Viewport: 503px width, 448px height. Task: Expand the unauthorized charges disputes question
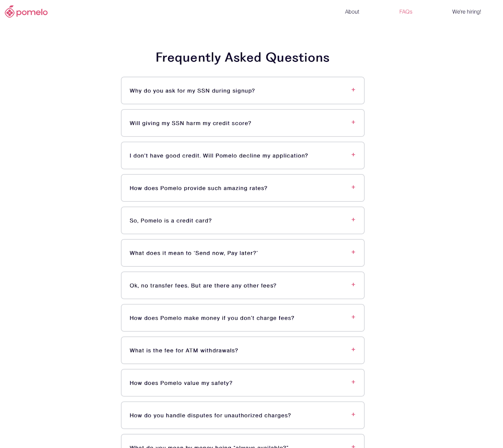pos(243,415)
